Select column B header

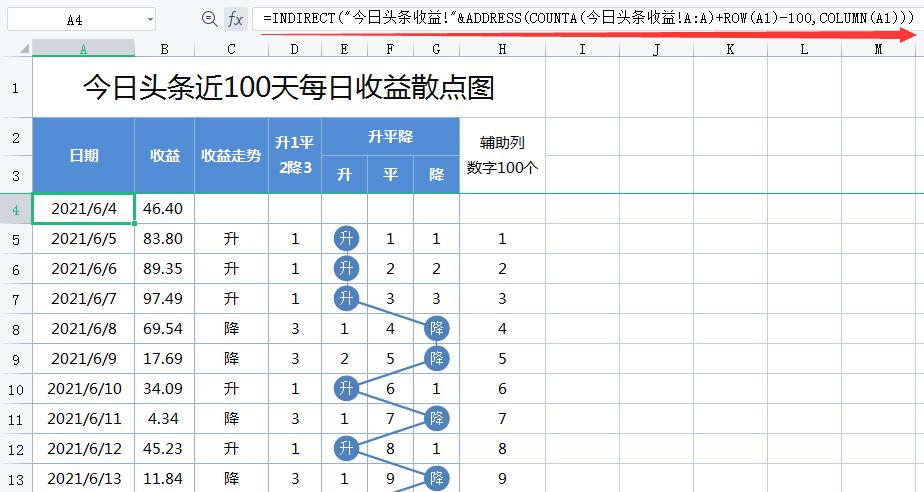click(x=164, y=49)
